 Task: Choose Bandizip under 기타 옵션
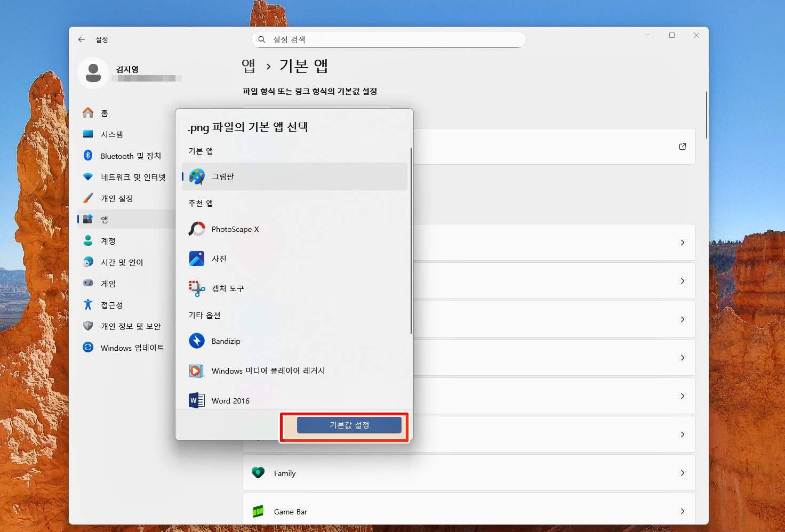[x=294, y=341]
